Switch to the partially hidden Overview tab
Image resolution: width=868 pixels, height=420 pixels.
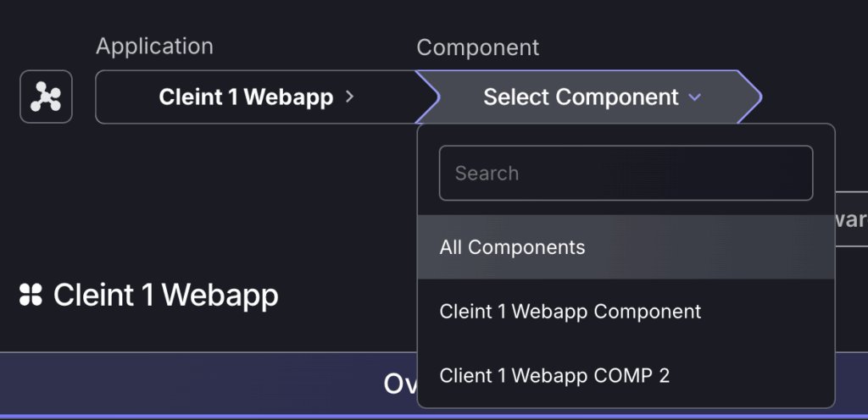(x=400, y=384)
